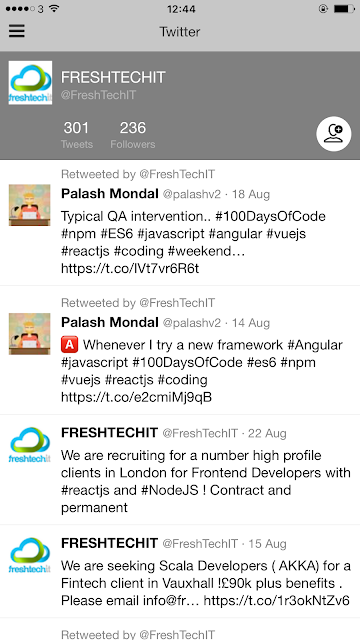Tap the Twitter title in navigation bar

coord(180,32)
